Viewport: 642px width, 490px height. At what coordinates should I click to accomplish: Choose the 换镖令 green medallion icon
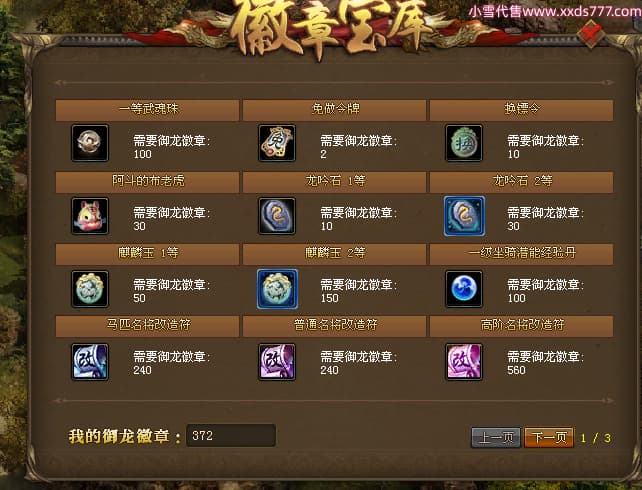(x=464, y=143)
